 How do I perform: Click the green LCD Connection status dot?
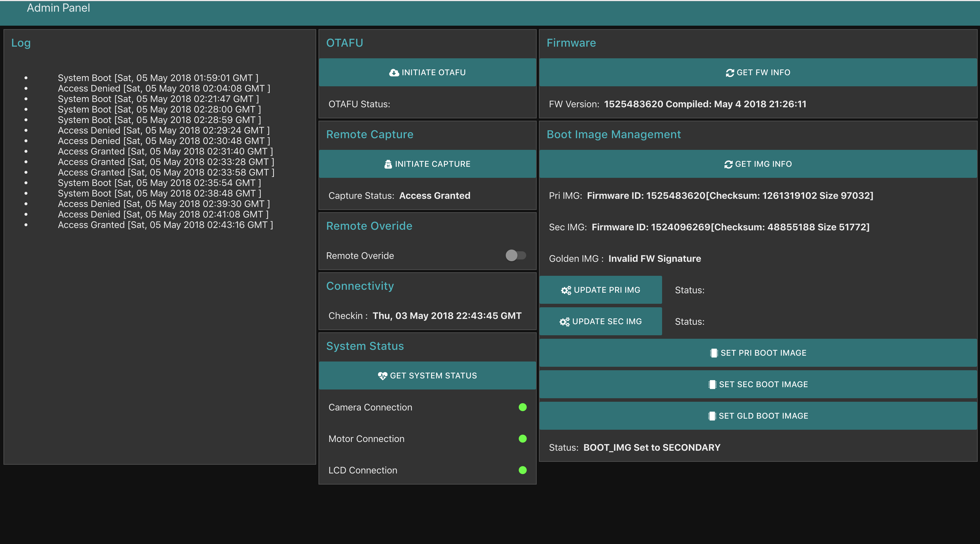(x=522, y=470)
